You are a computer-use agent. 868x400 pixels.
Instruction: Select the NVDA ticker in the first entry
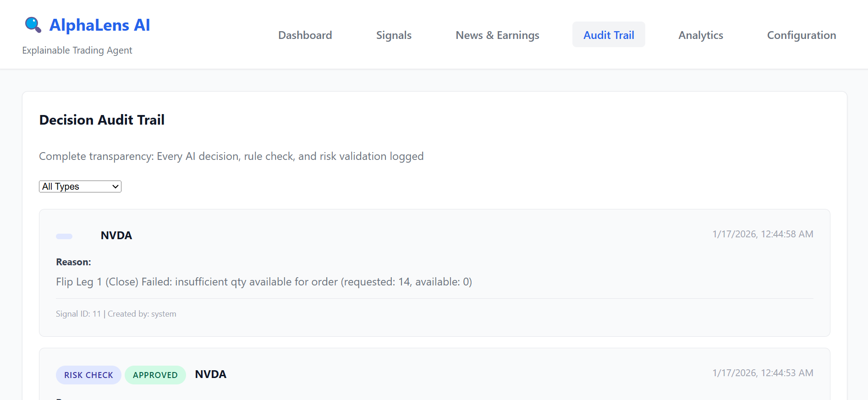pyautogui.click(x=116, y=236)
